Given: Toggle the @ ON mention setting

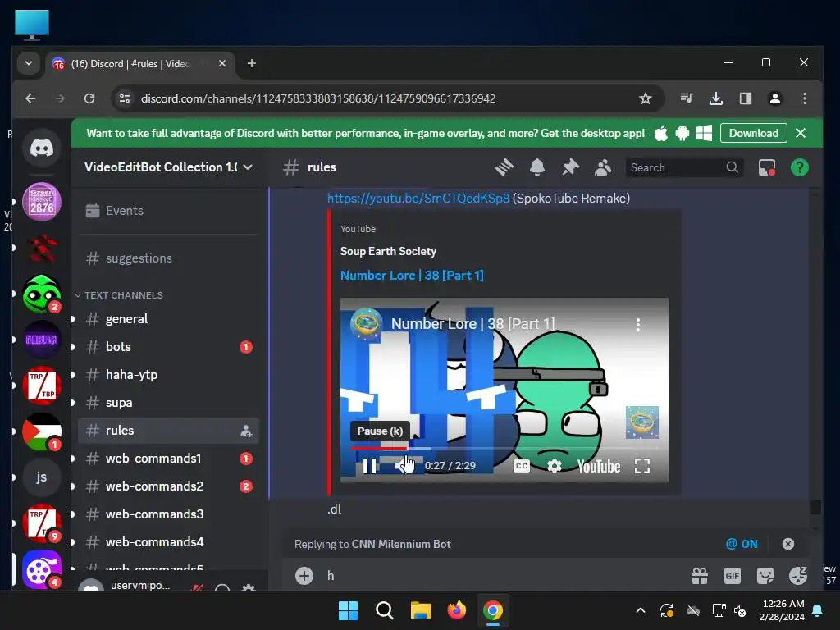Looking at the screenshot, I should (742, 544).
